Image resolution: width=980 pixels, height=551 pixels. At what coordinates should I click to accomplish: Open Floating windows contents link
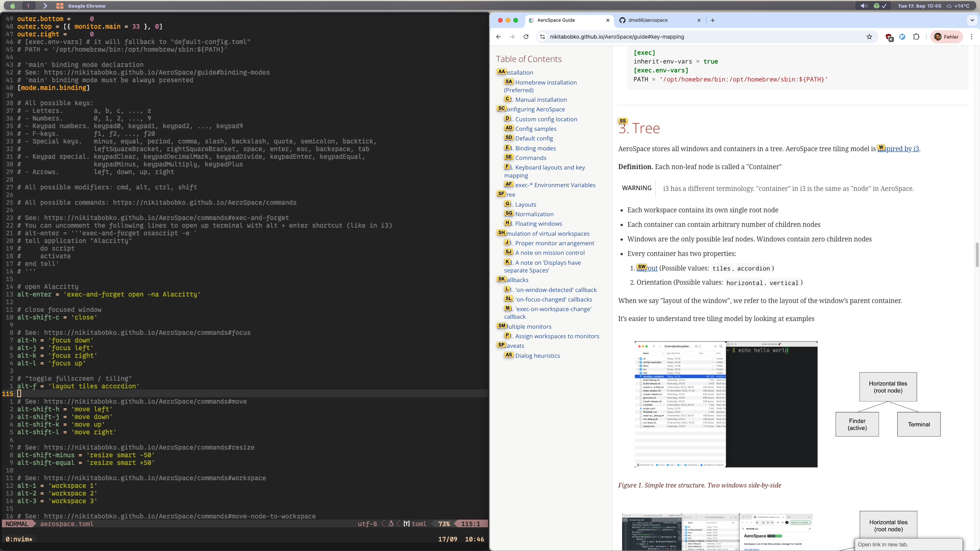coord(534,223)
